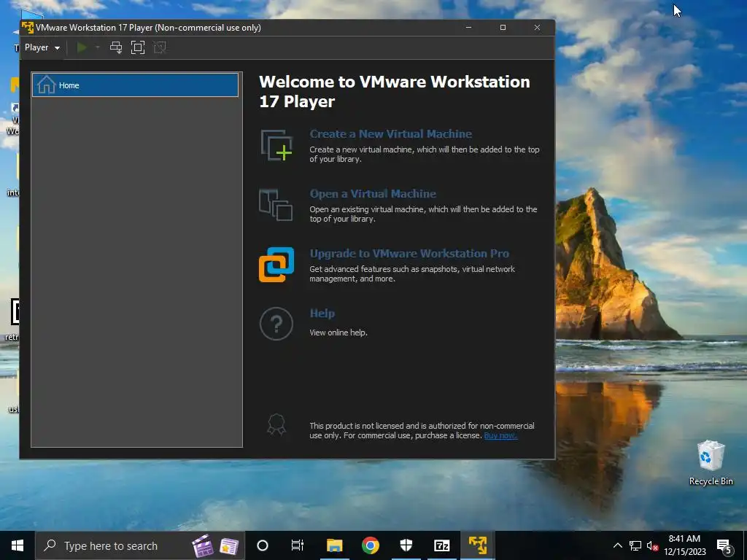Enter full screen mode icon
Image resolution: width=747 pixels, height=560 pixels.
138,47
